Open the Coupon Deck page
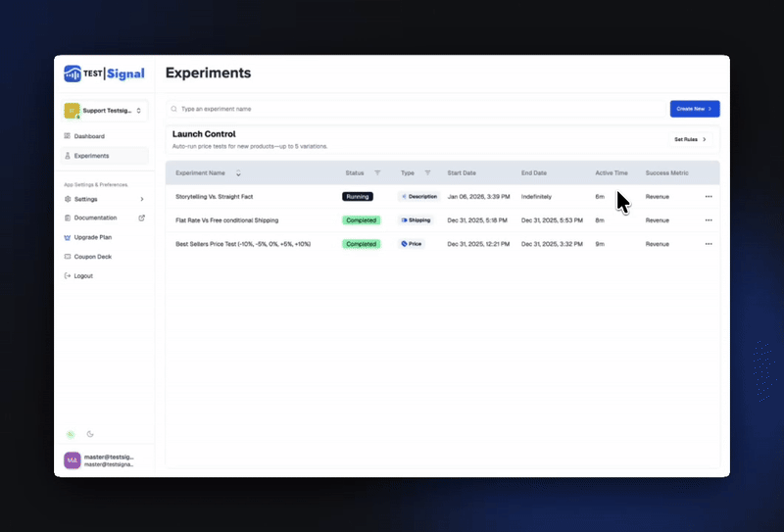 92,257
